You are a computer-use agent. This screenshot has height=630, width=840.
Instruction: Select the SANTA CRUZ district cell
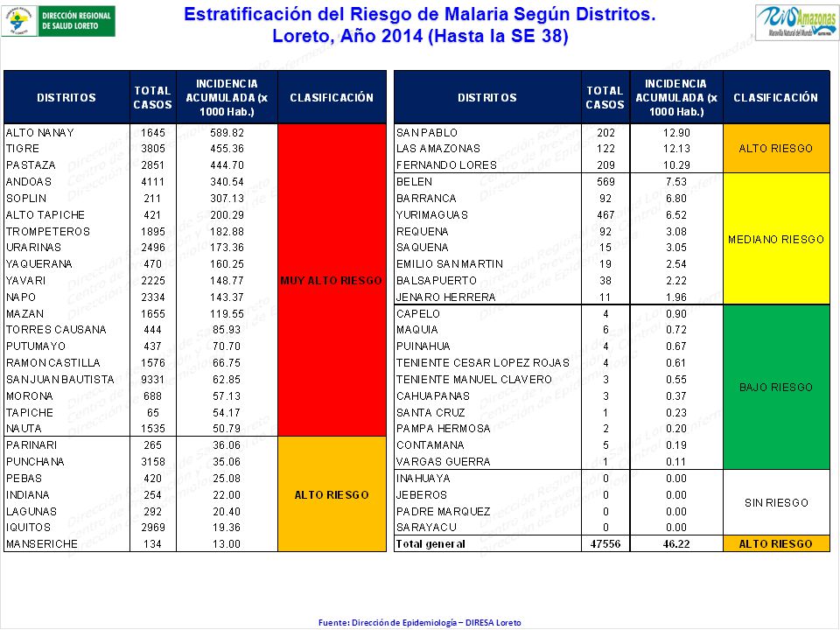[x=487, y=412]
